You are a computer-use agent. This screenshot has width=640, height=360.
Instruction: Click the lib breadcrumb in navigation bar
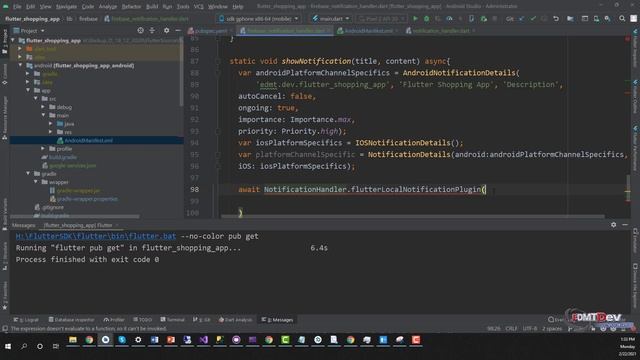click(69, 19)
